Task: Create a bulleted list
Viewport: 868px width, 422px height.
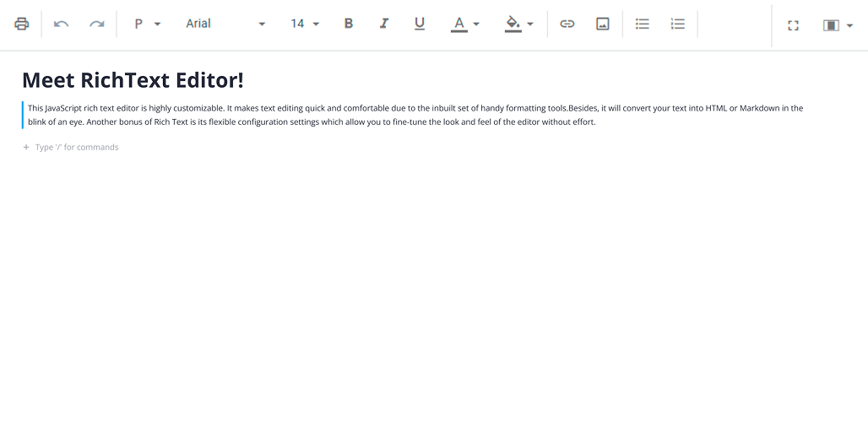Action: [643, 24]
